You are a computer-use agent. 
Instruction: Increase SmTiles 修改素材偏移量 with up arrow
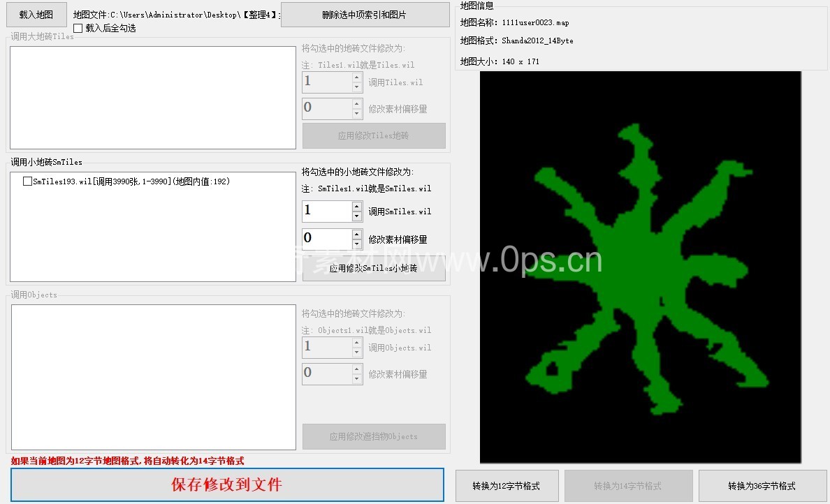click(x=357, y=235)
